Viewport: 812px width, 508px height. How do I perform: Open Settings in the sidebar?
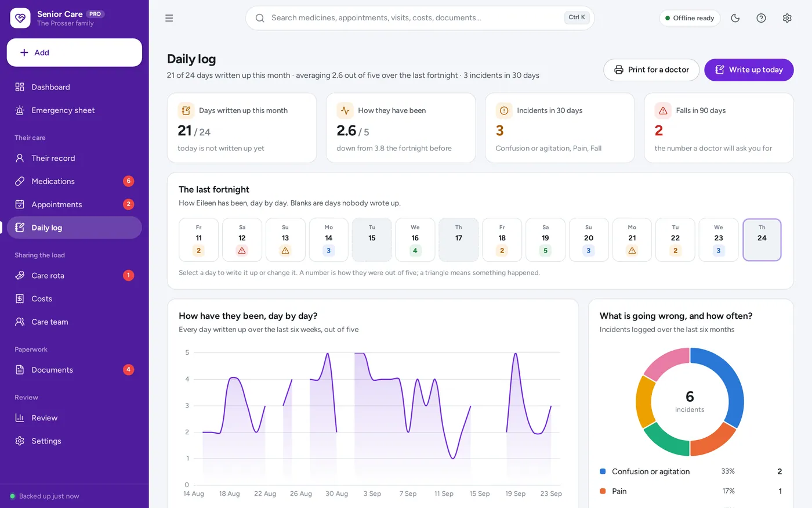click(x=74, y=441)
